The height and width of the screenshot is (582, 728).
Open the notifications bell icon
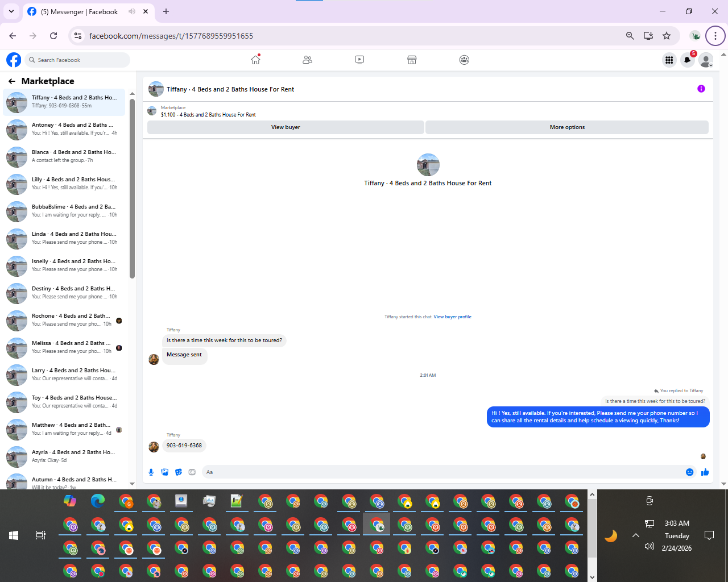688,60
